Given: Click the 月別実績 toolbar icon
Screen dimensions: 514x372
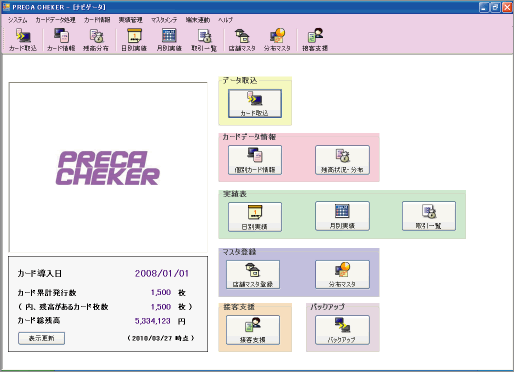Looking at the screenshot, I should [169, 40].
